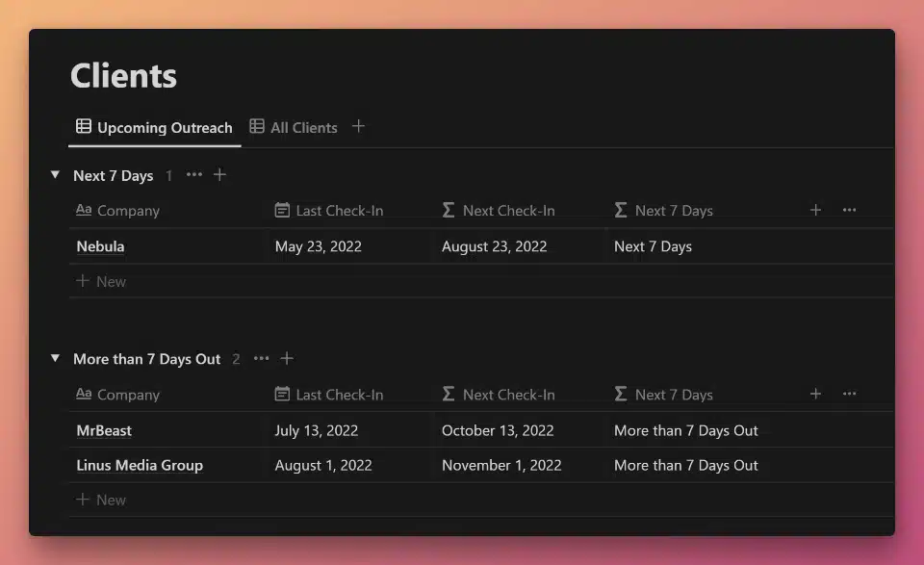Add property column in first table
Viewport: 924px width, 565px height.
(815, 210)
